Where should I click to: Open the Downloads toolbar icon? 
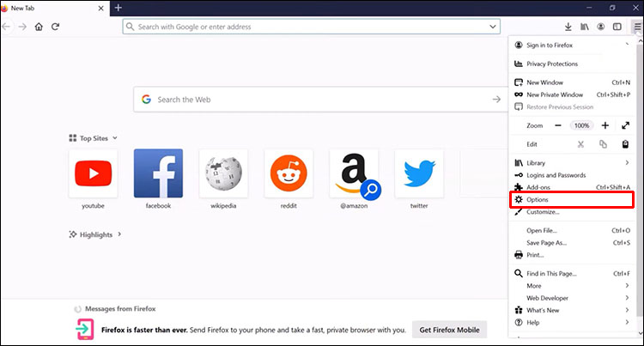(568, 27)
